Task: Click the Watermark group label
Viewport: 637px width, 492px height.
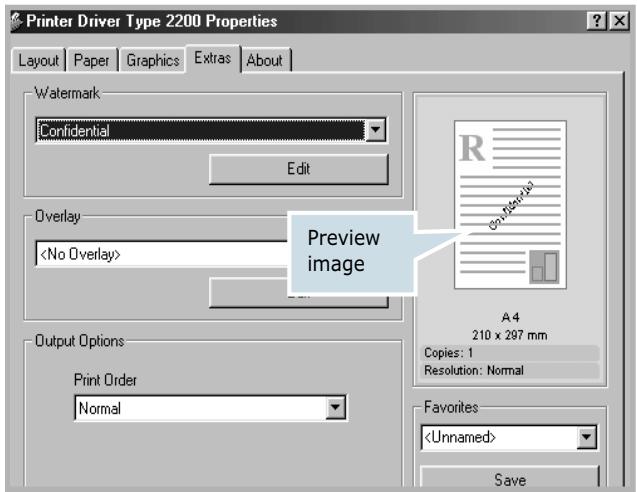Action: click(67, 93)
